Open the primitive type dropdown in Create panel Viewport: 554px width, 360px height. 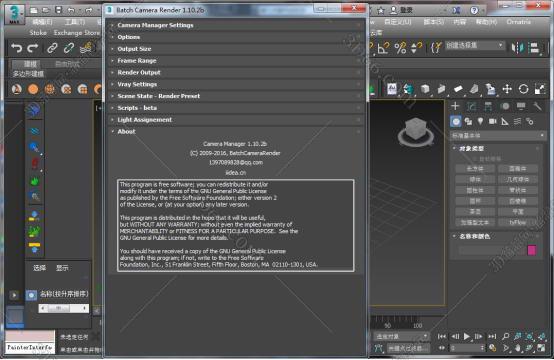click(498, 135)
